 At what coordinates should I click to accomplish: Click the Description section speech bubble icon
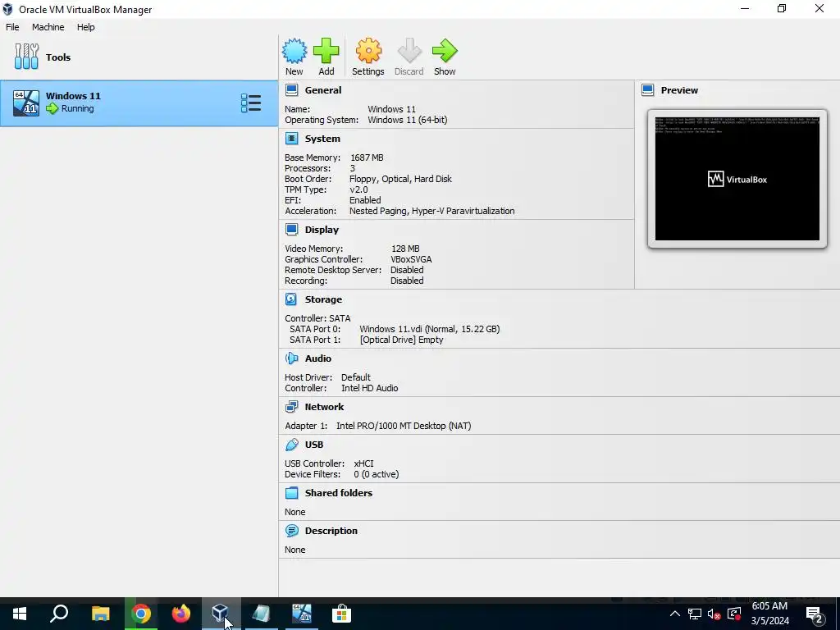(291, 531)
